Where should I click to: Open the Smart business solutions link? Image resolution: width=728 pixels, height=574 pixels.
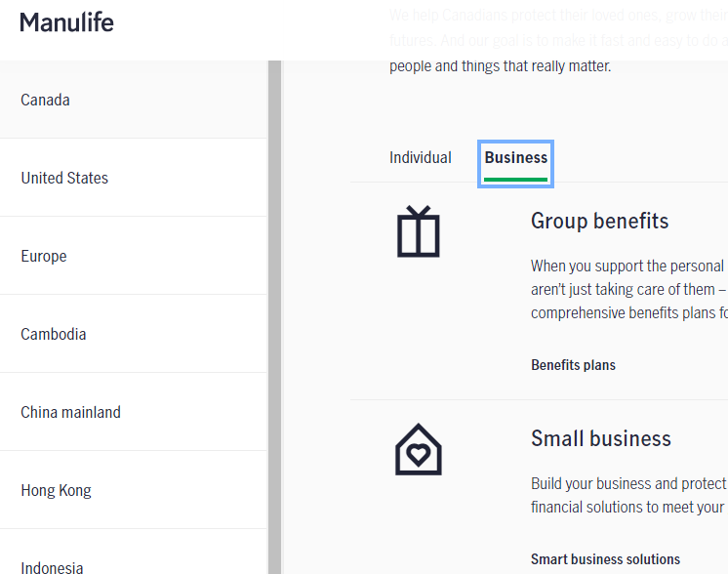(x=605, y=559)
